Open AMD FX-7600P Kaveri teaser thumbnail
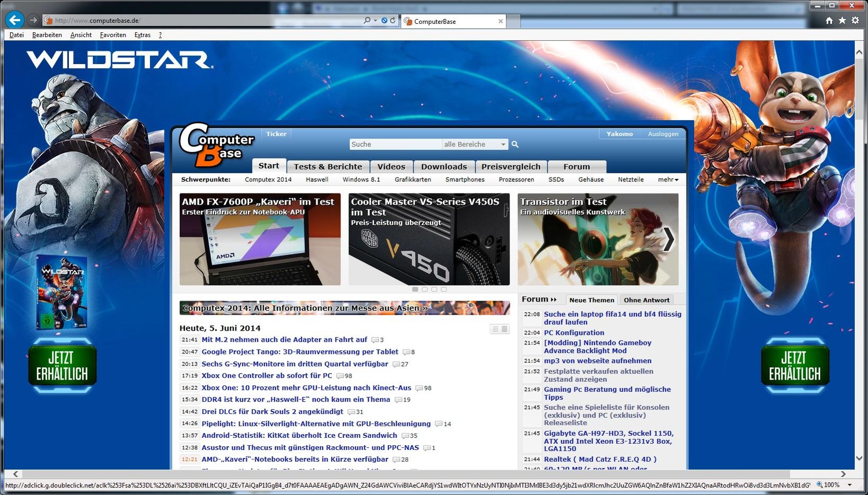 (x=260, y=239)
